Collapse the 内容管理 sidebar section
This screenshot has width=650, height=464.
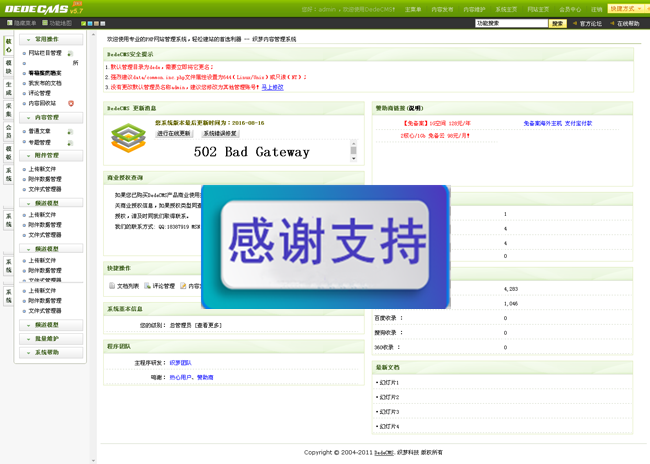[x=51, y=118]
